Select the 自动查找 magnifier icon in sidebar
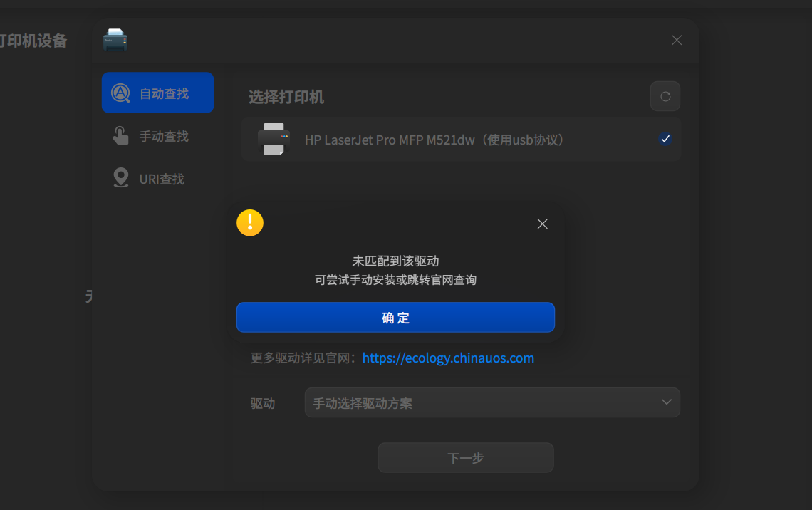812x510 pixels. pos(120,93)
